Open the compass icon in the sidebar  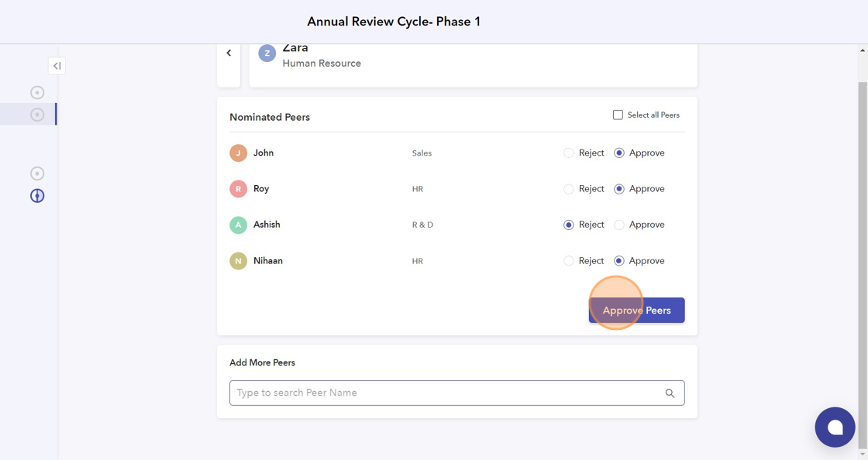tap(37, 196)
